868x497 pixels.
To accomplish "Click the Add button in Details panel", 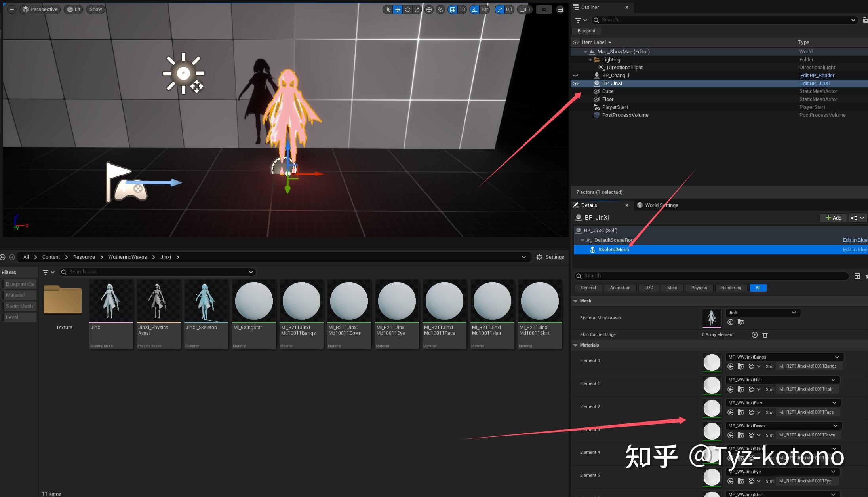I will 833,218.
